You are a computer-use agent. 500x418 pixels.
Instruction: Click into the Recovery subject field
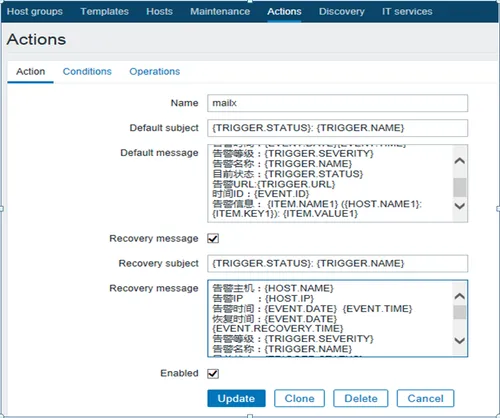(337, 264)
